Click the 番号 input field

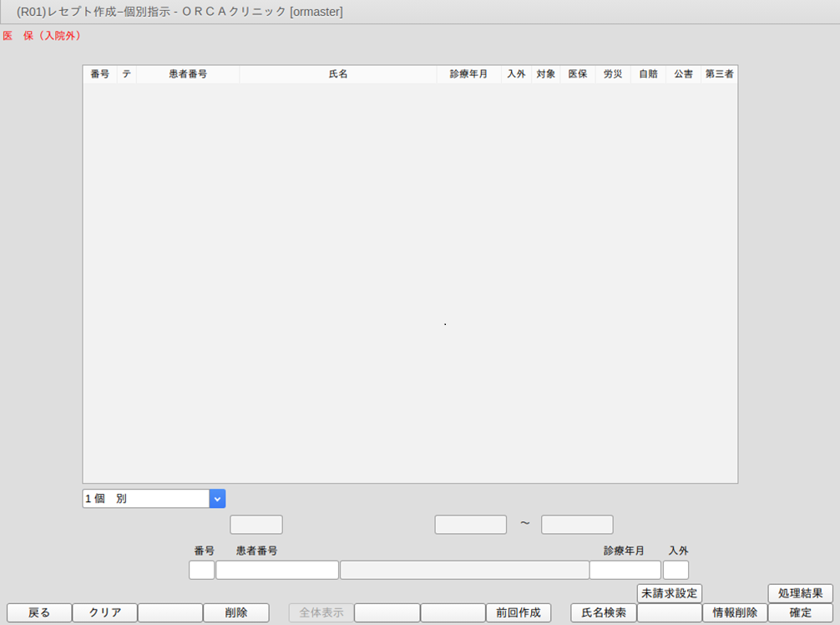click(x=201, y=570)
